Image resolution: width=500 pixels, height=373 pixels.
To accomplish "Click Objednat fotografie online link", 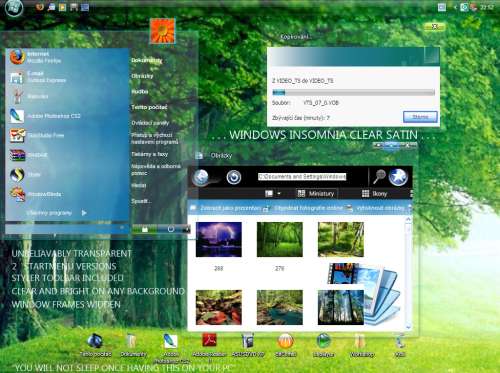I will [303, 208].
